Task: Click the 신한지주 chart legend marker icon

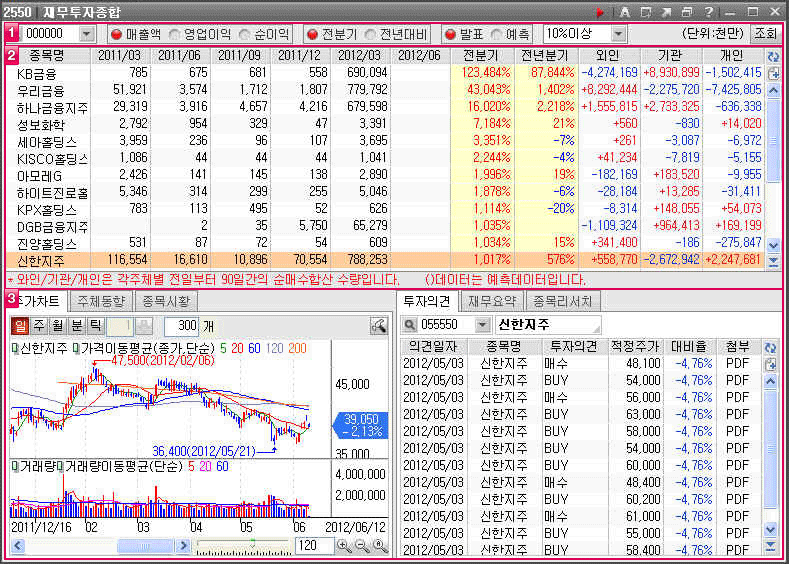Action: point(15,348)
